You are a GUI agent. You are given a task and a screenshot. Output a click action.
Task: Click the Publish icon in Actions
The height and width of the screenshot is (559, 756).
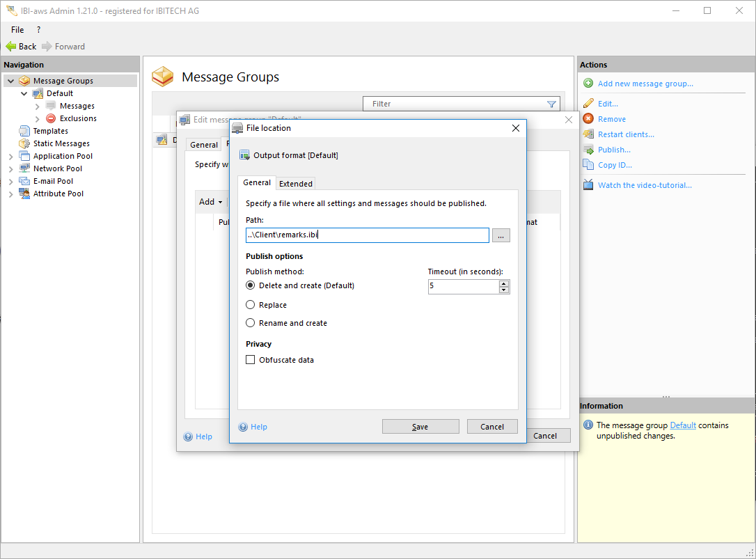588,150
